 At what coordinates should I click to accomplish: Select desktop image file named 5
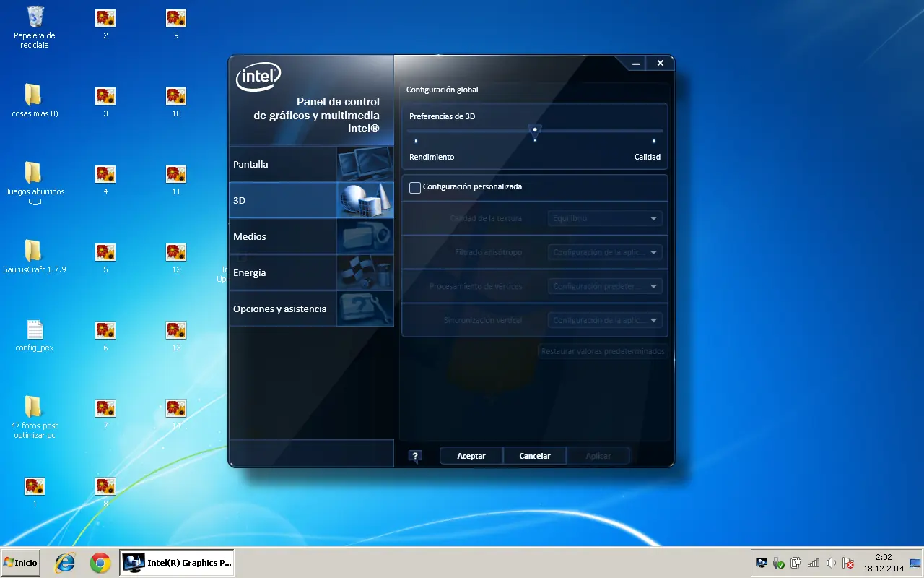click(105, 257)
